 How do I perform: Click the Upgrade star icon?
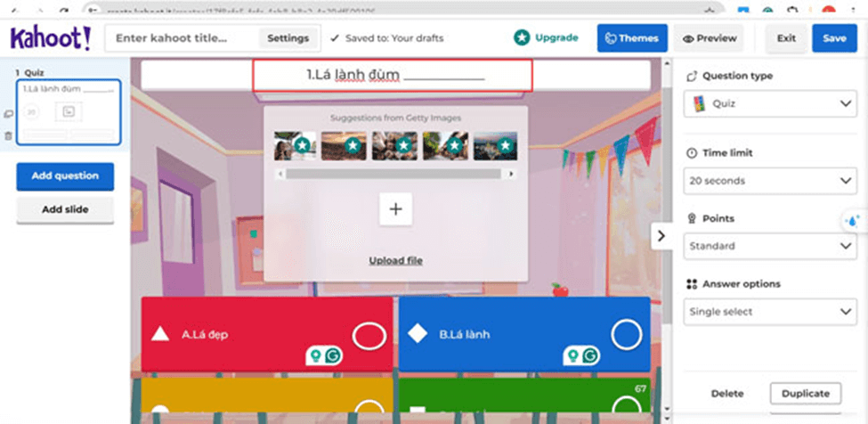tap(522, 37)
